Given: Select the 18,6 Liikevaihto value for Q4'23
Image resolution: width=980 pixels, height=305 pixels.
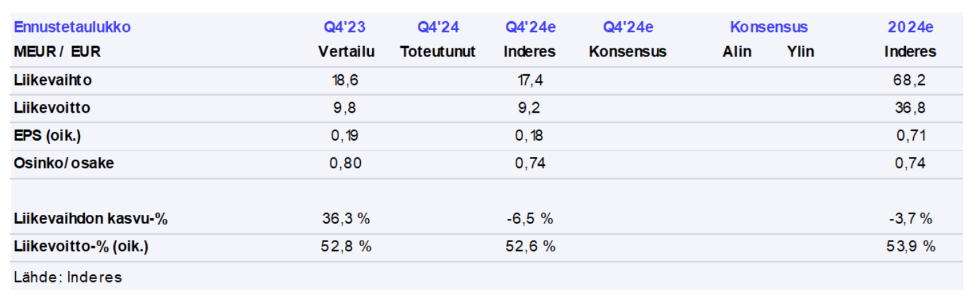Looking at the screenshot, I should click(345, 80).
